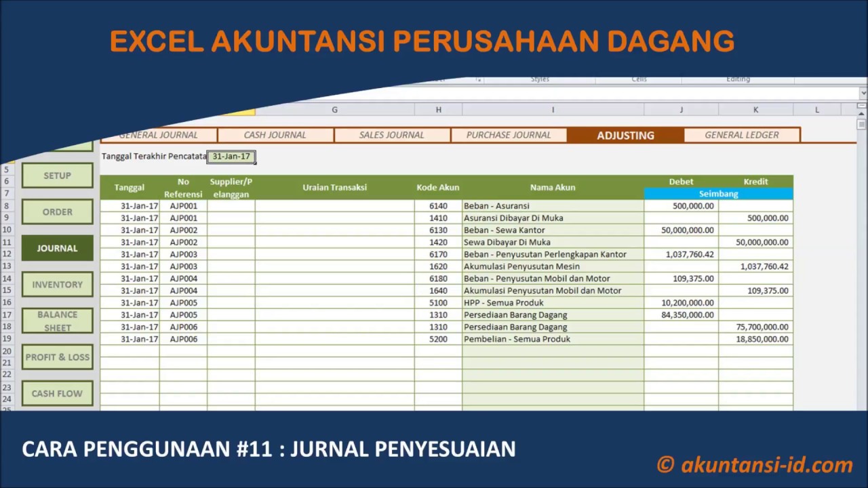Click the Nama Akun column header

[553, 188]
